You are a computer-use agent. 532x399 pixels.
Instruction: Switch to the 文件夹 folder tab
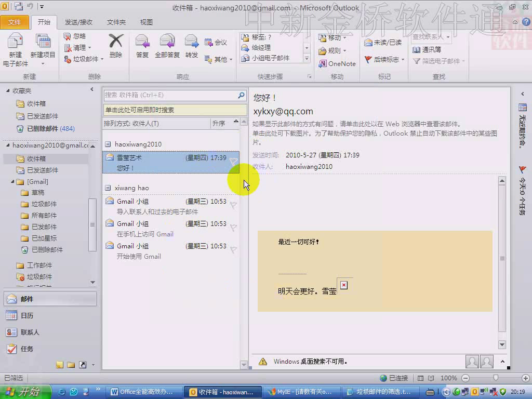pyautogui.click(x=116, y=22)
